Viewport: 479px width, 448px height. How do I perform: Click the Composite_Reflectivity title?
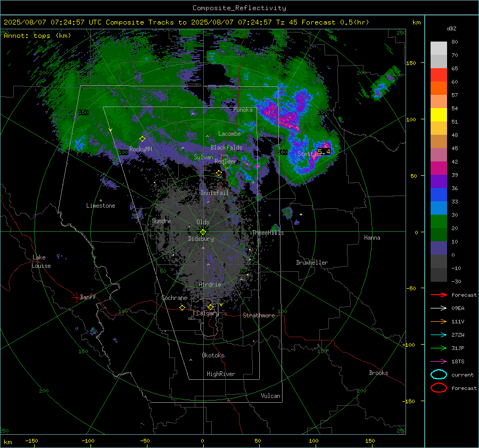pos(240,8)
